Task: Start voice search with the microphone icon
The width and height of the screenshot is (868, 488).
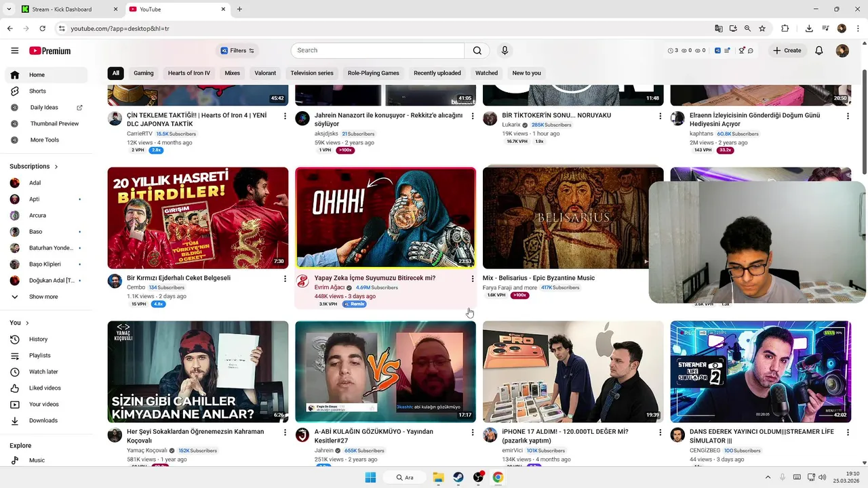Action: (505, 50)
